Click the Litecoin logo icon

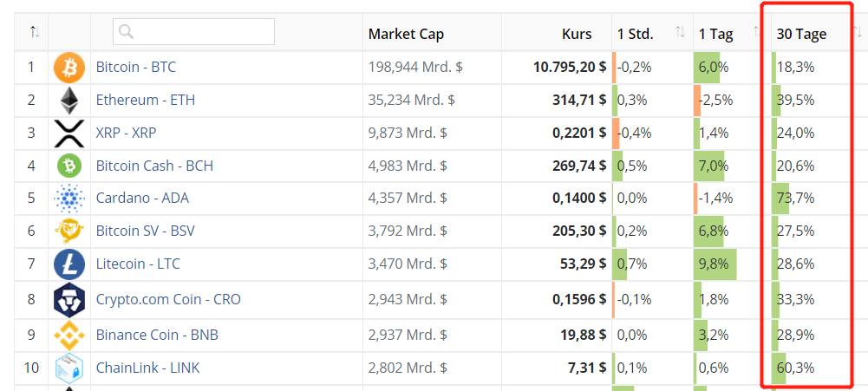[x=69, y=264]
